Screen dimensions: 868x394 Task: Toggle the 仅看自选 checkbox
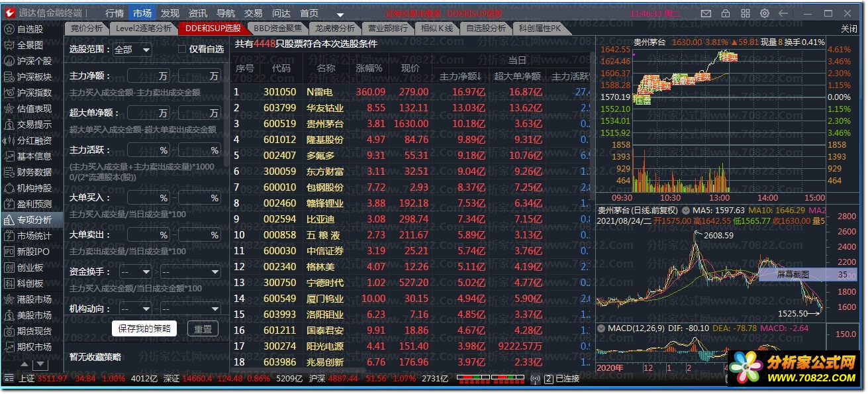pyautogui.click(x=182, y=49)
